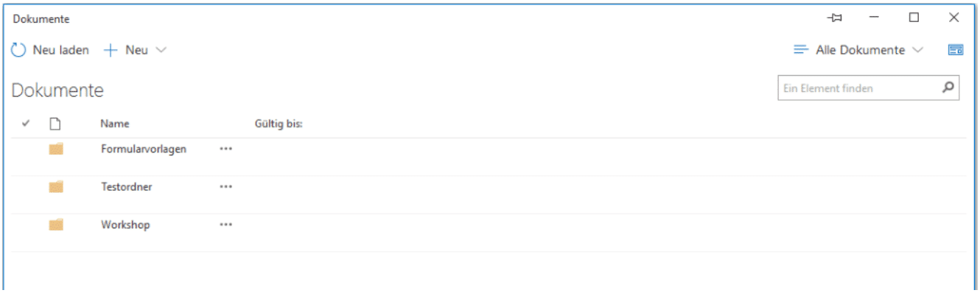Open the ellipsis menu for Workshop
The height and width of the screenshot is (293, 980).
coord(225,225)
